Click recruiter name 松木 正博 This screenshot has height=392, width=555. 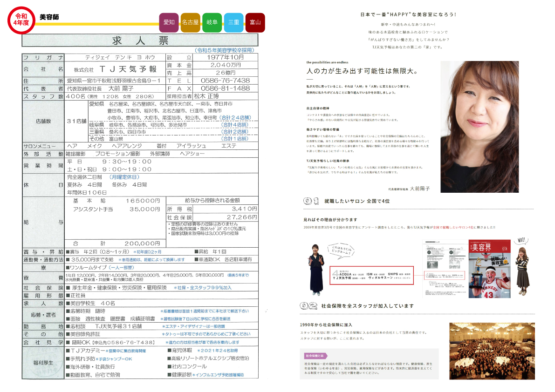click(x=206, y=96)
